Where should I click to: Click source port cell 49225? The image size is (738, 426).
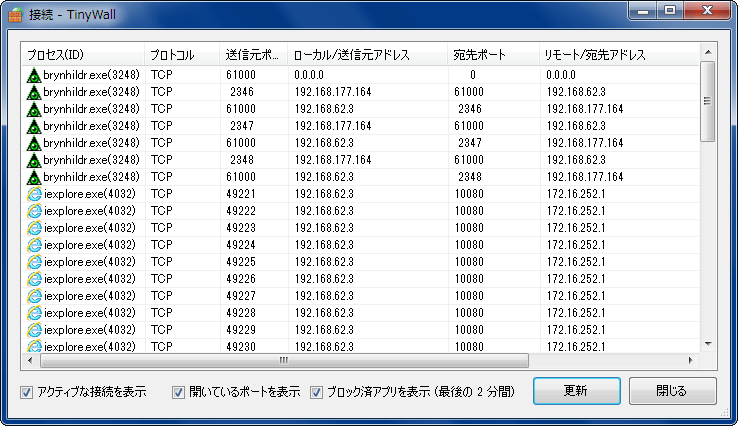241,262
